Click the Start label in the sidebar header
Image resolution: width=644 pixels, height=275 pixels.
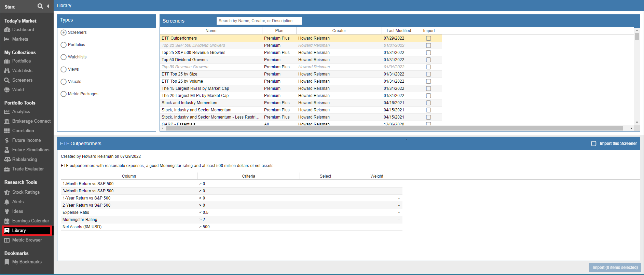pyautogui.click(x=10, y=7)
